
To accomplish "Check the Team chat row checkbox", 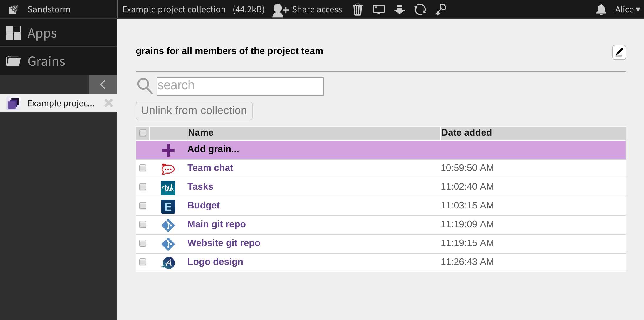I will point(143,168).
